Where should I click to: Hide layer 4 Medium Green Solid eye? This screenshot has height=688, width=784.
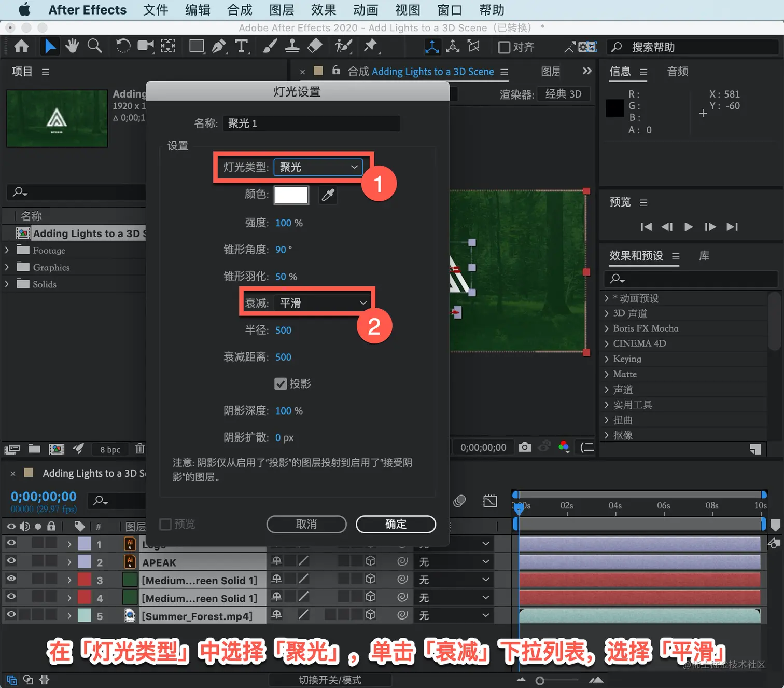click(11, 596)
